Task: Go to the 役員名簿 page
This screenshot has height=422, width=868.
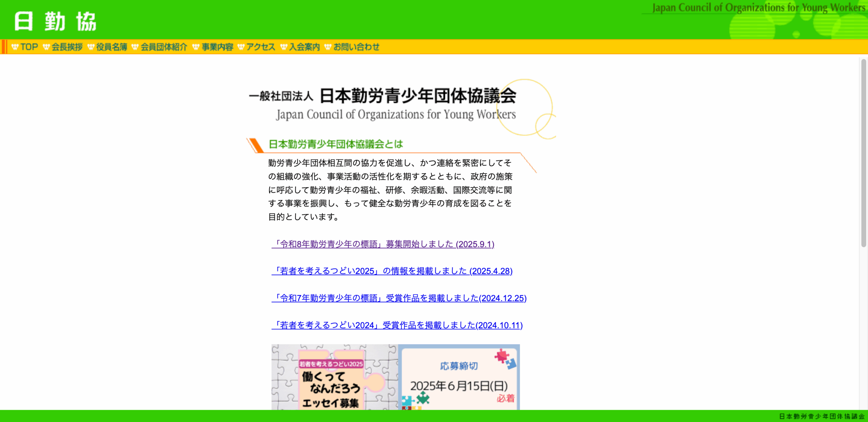Action: (x=112, y=47)
